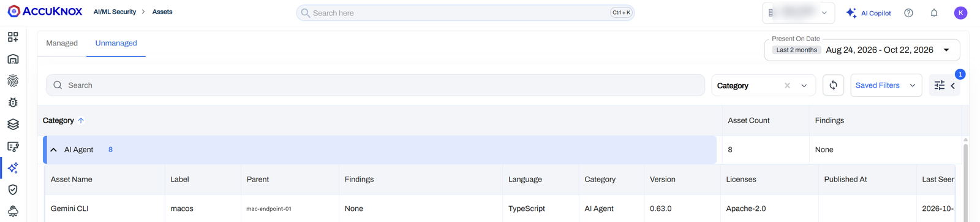Click the magnifier icon in table search

coord(58,85)
